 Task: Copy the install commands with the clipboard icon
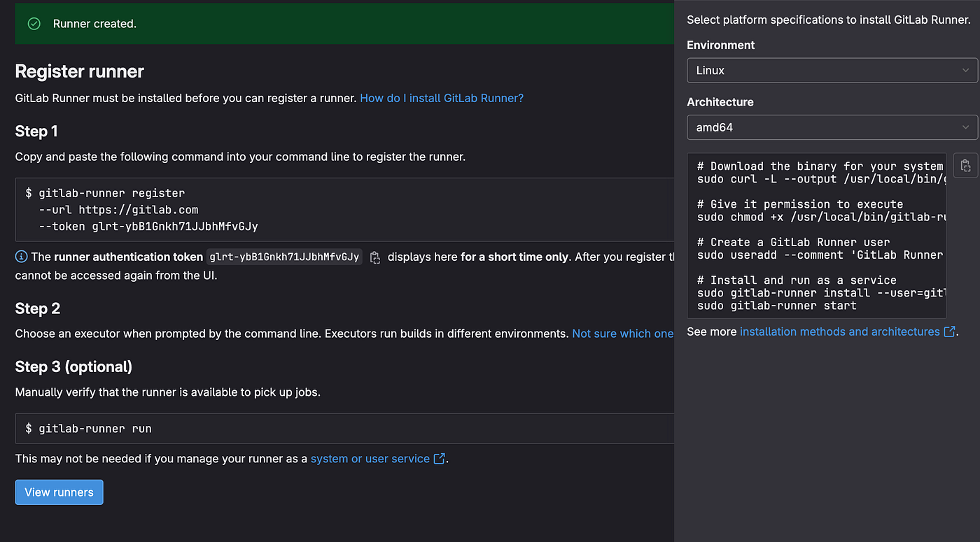[965, 166]
